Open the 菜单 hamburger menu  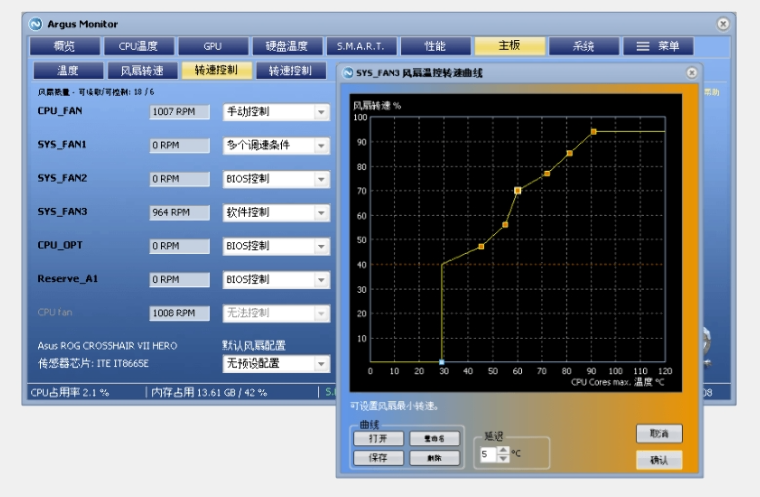coord(658,46)
